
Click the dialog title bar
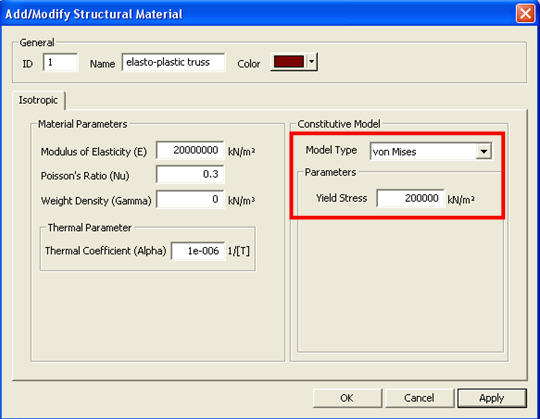(258, 14)
